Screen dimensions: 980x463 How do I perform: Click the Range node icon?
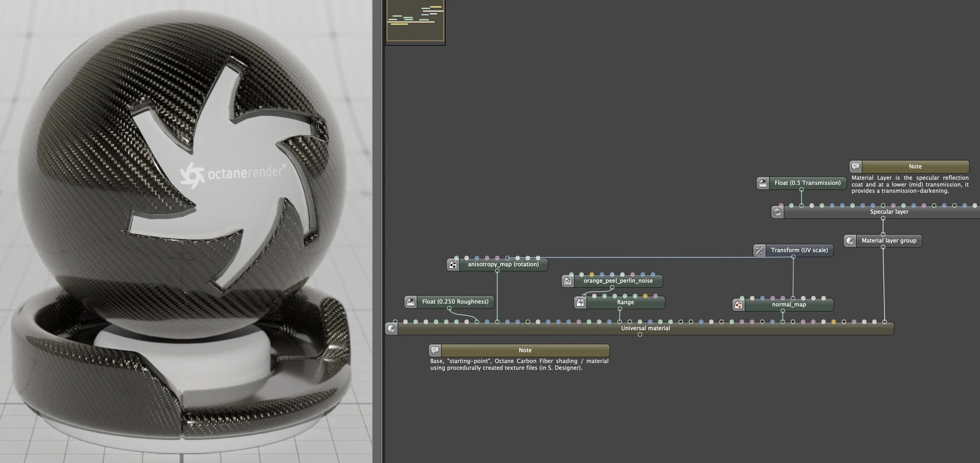tap(580, 303)
